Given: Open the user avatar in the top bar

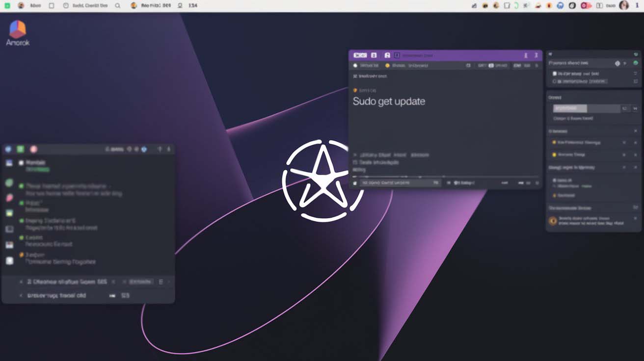Looking at the screenshot, I should [x=624, y=5].
